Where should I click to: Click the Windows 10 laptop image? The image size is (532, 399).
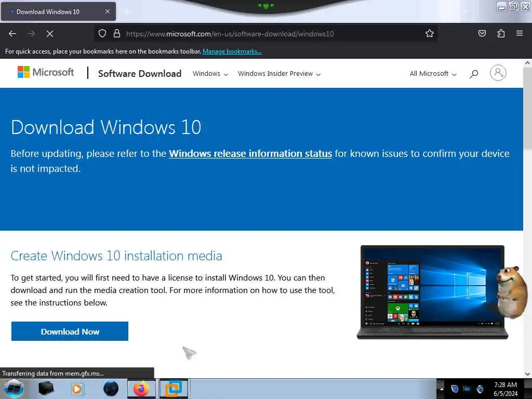pos(432,292)
